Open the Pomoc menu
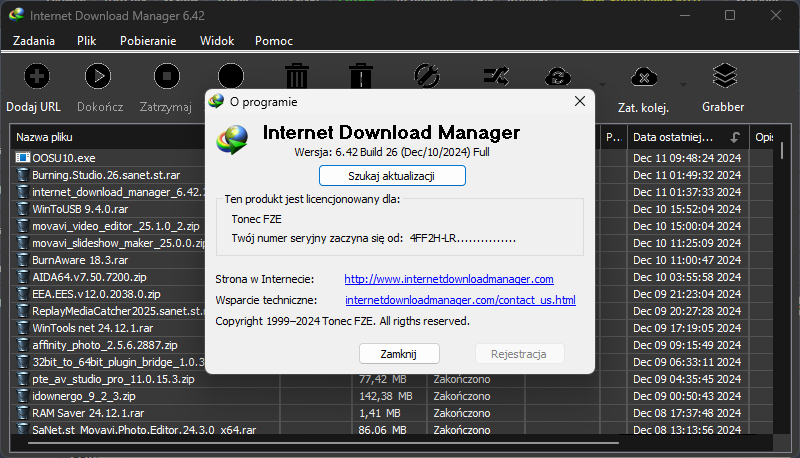Image resolution: width=800 pixels, height=458 pixels. 274,41
